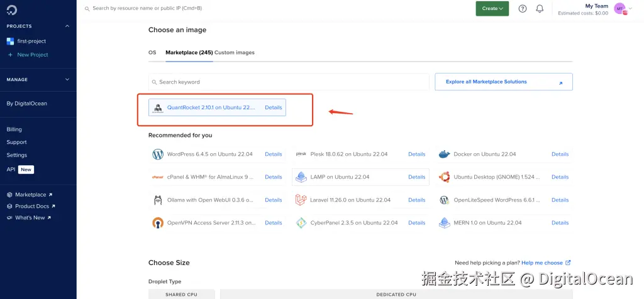Open Details for Docker on Ubuntu

click(x=560, y=155)
